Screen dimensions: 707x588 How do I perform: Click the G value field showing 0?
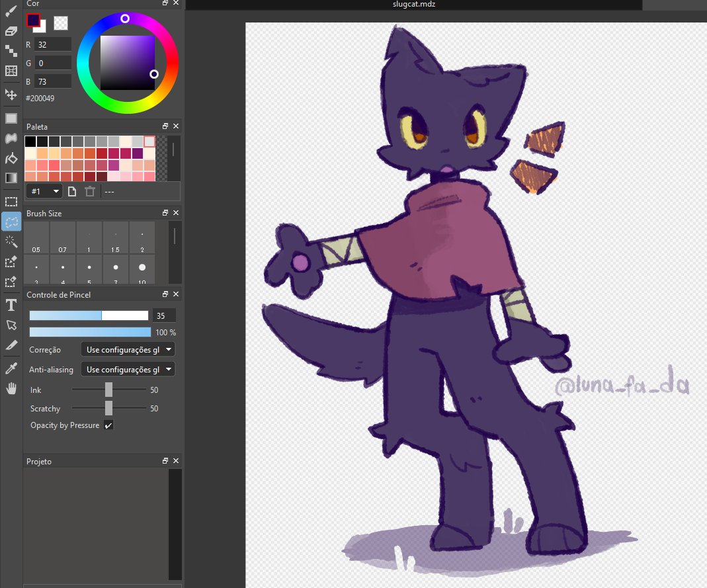tap(53, 63)
